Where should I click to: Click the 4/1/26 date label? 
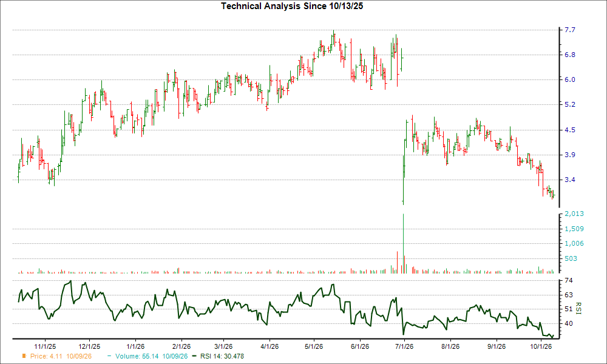pos(269,346)
